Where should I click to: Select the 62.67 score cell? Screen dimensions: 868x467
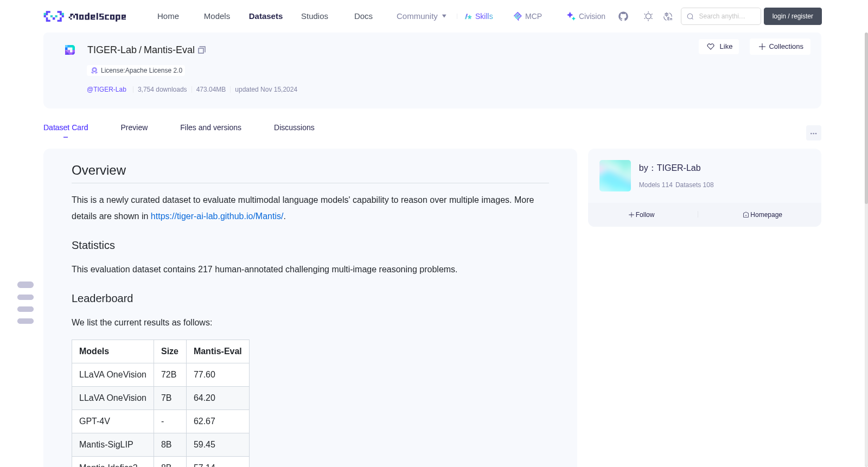pos(218,421)
